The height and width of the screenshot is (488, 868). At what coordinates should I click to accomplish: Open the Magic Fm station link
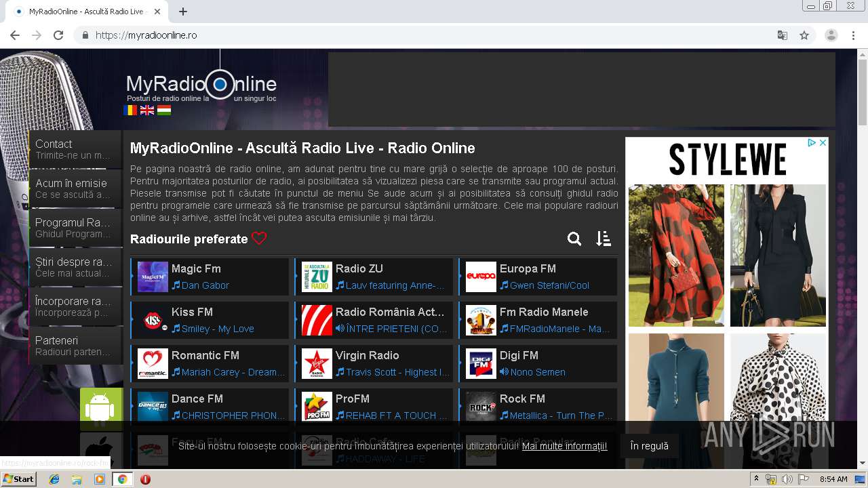(196, 268)
